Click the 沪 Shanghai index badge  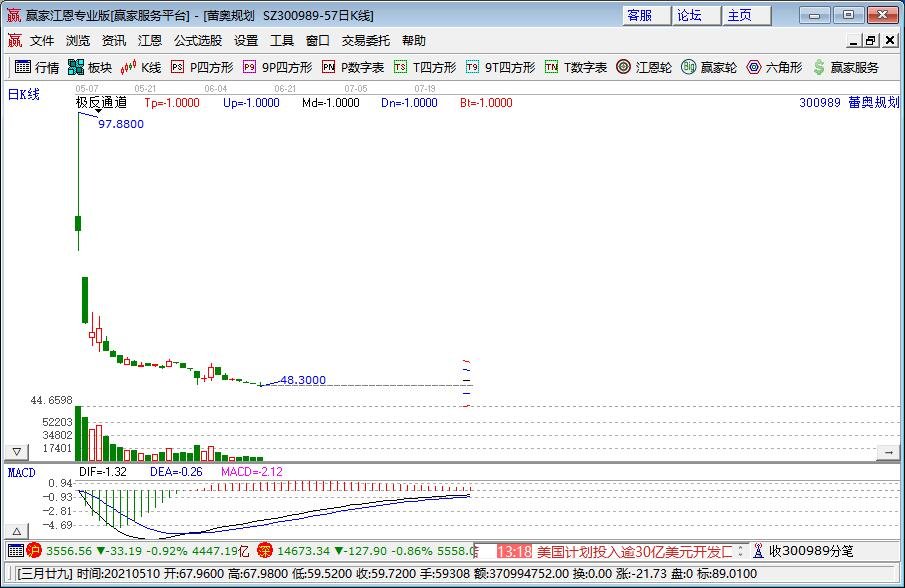[34, 551]
